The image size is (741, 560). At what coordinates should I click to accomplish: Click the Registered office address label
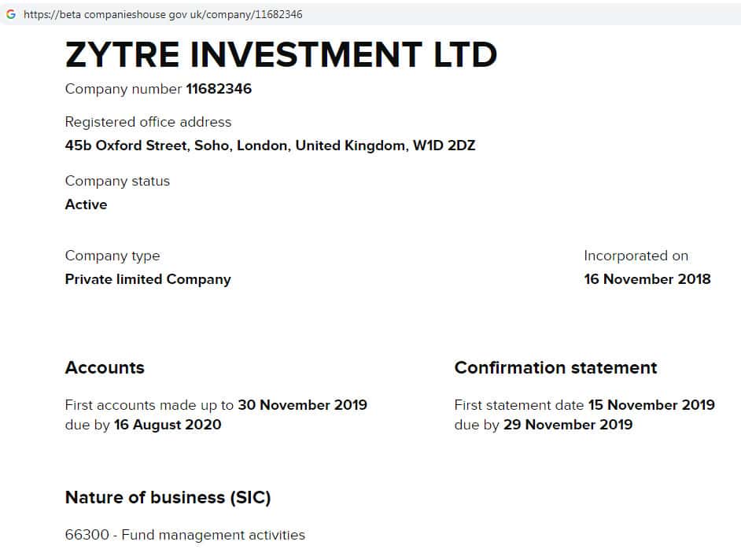pos(148,122)
